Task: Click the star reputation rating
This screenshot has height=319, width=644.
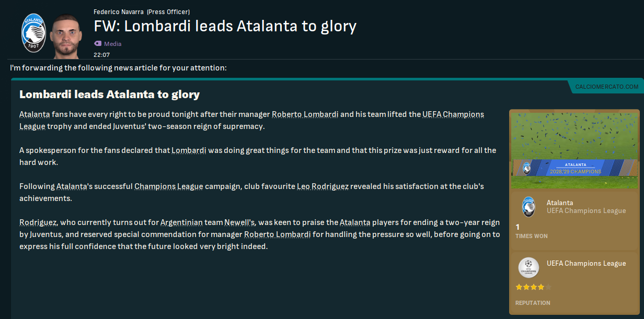Action: click(x=533, y=287)
